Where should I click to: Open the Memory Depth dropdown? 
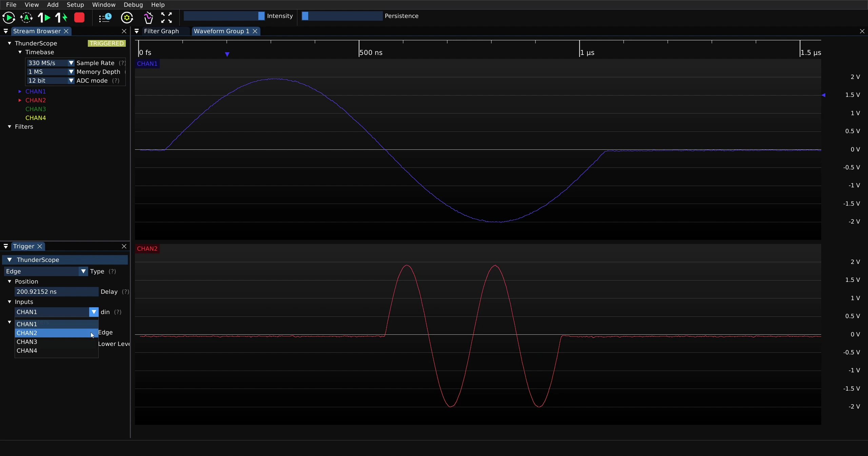[50, 72]
